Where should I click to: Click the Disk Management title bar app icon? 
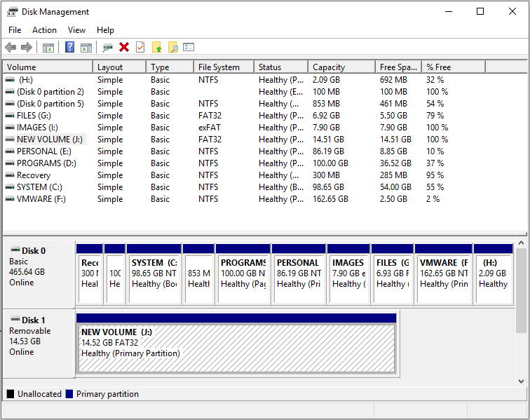12,12
